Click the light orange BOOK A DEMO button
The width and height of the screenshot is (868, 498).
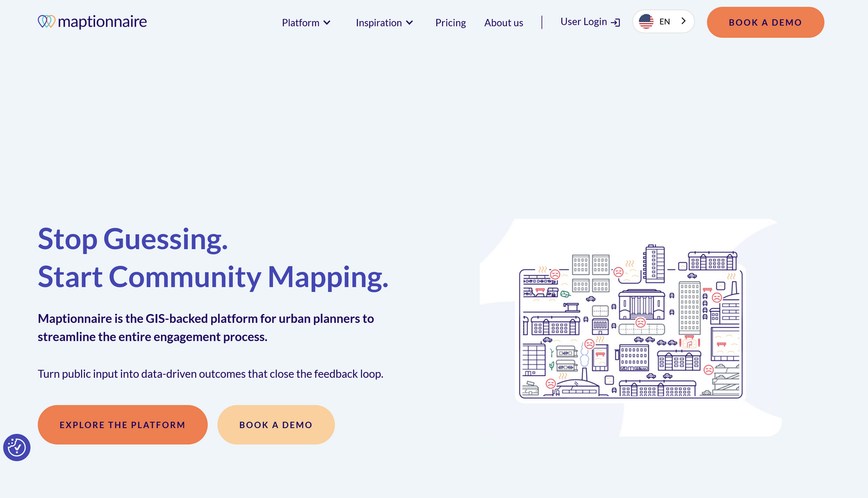pyautogui.click(x=276, y=425)
